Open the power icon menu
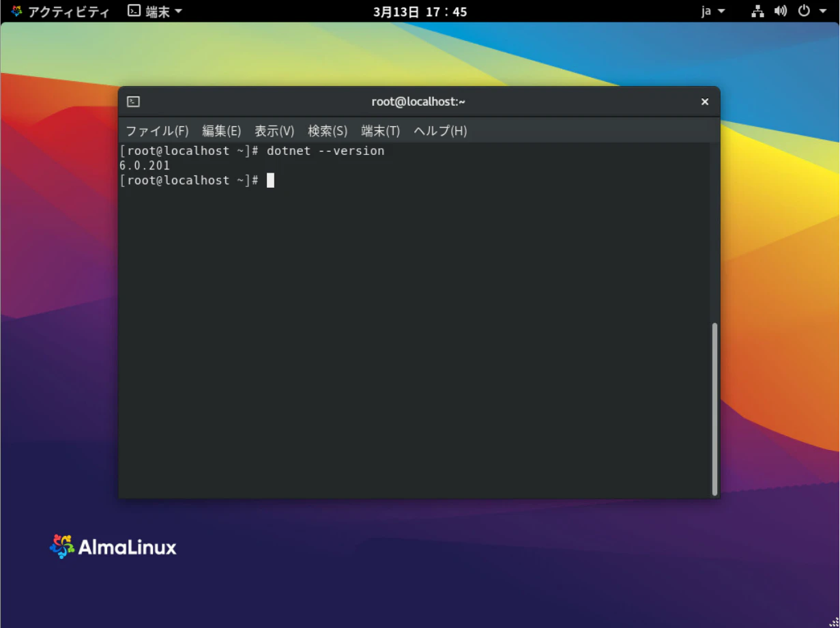Image resolution: width=840 pixels, height=628 pixels. [x=804, y=11]
